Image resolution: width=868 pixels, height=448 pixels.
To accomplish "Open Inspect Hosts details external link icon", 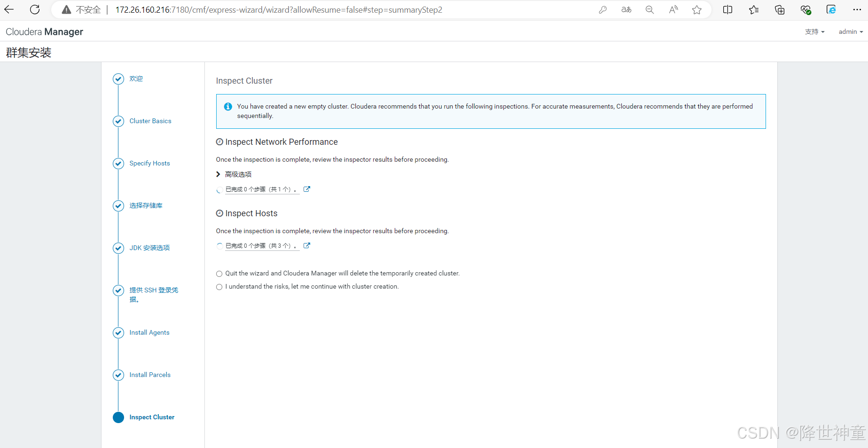I will 307,246.
